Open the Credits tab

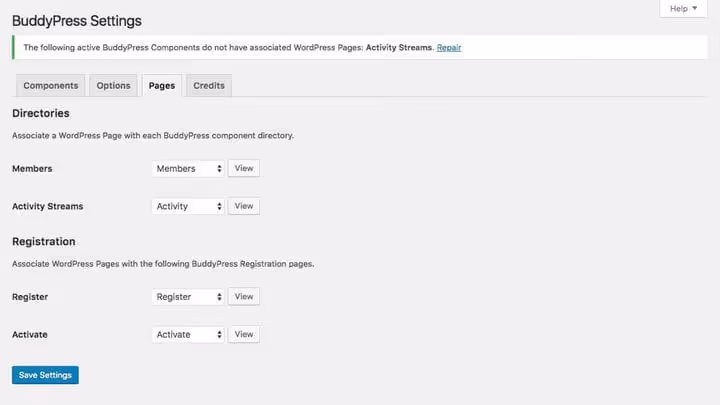[209, 85]
